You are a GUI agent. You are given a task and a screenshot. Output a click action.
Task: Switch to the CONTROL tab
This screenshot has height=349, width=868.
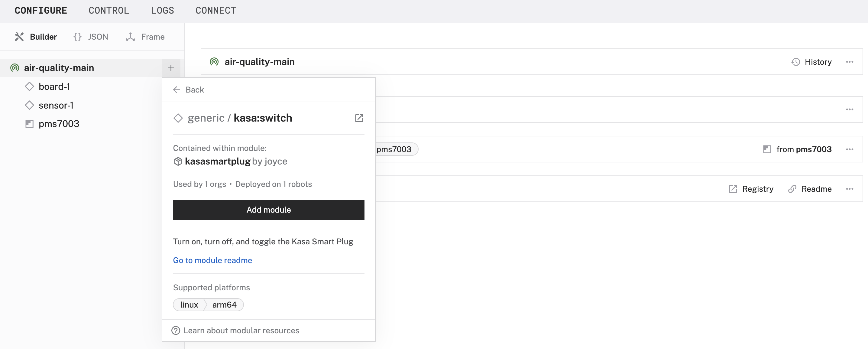point(109,11)
